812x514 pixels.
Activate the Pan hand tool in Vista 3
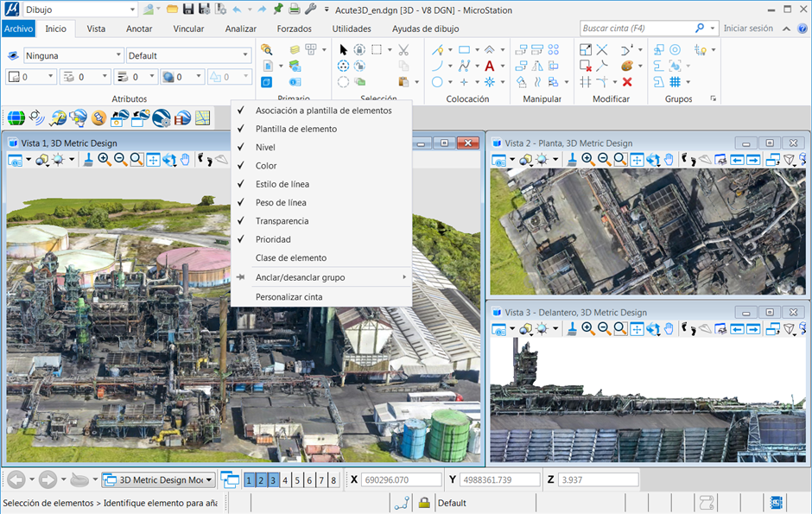pos(669,328)
